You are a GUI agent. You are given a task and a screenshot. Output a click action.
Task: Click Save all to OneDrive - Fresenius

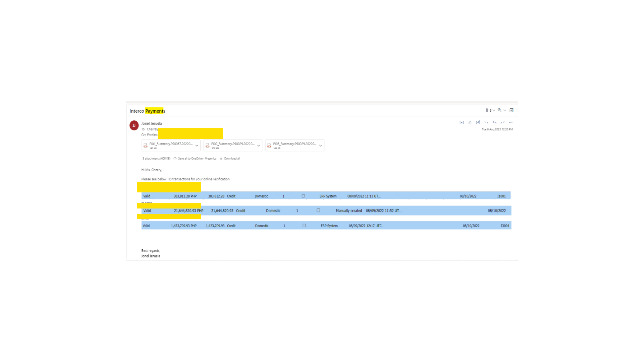pos(197,159)
